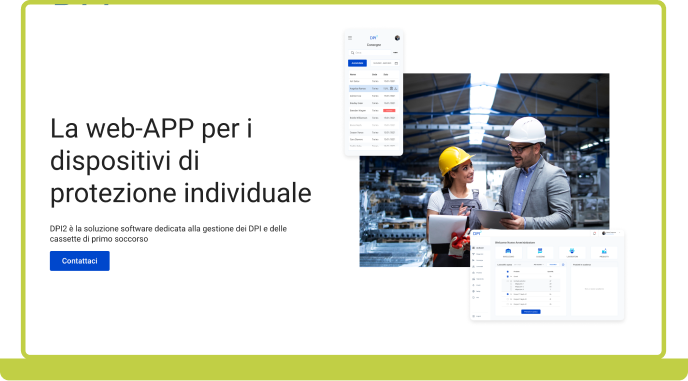Click the search field in mobile mockup
688x381 pixels.
coord(369,53)
